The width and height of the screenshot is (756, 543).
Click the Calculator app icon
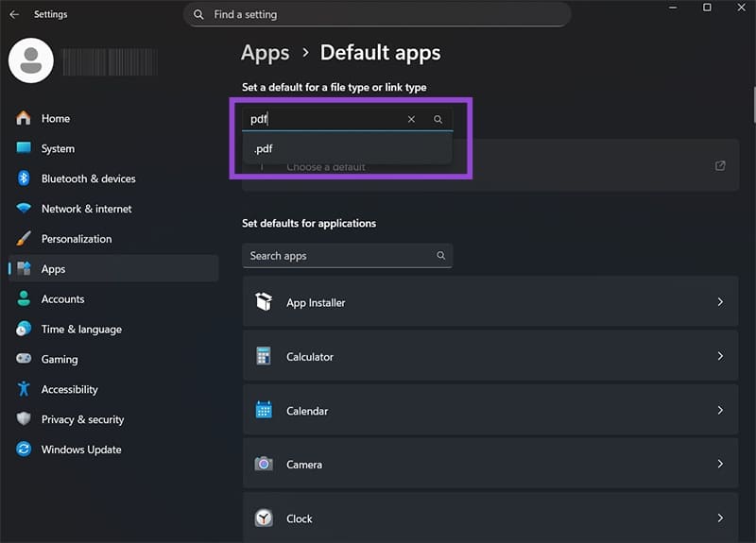point(264,357)
